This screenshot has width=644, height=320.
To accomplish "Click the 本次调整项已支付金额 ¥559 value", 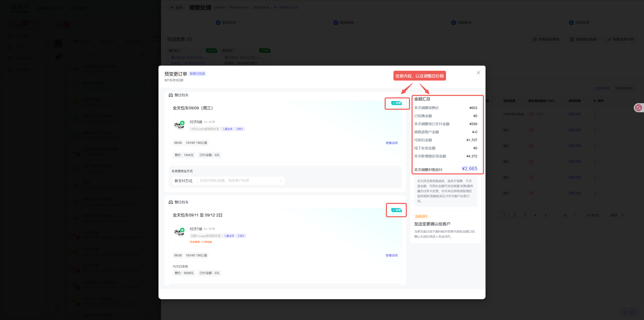I will click(473, 124).
